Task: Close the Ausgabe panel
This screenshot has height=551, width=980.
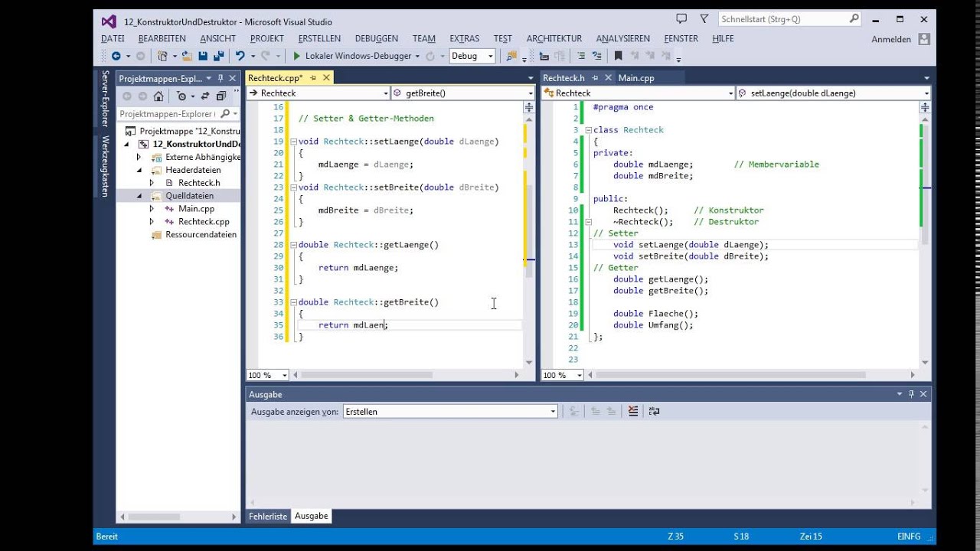Action: (923, 394)
